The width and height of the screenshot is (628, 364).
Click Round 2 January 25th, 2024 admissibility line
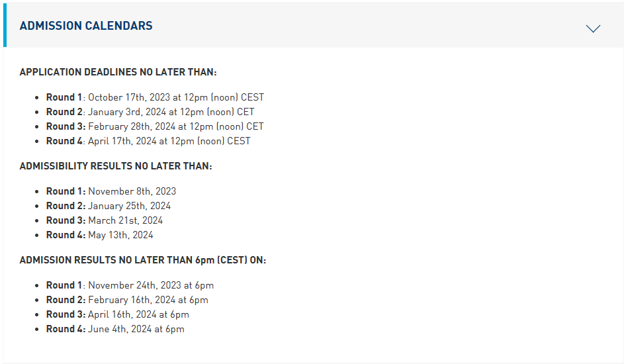109,206
